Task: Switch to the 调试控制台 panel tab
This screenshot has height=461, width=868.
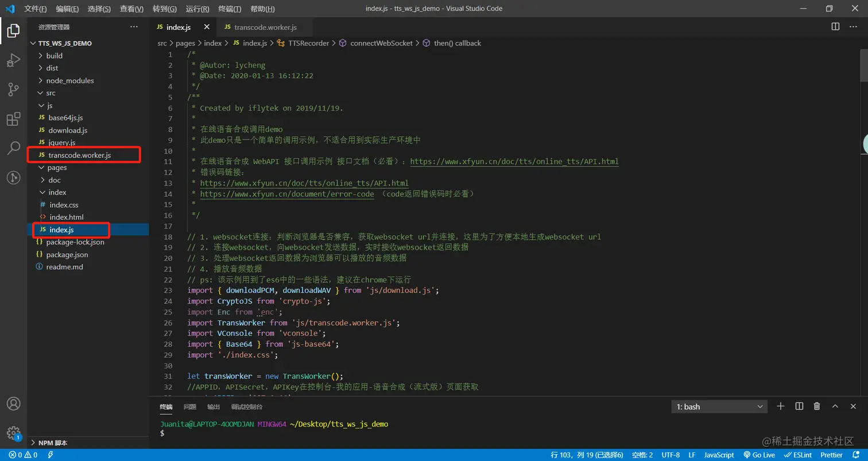Action: [x=247, y=406]
